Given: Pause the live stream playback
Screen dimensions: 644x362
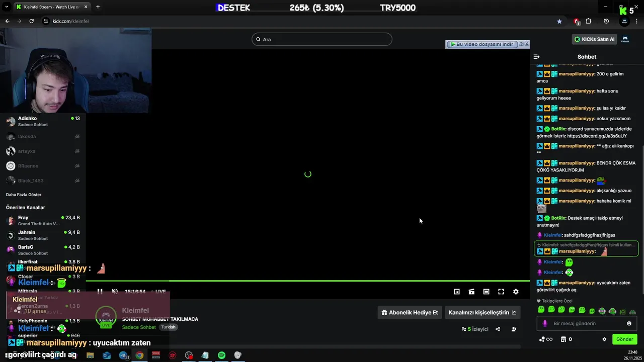Looking at the screenshot, I should tap(100, 292).
